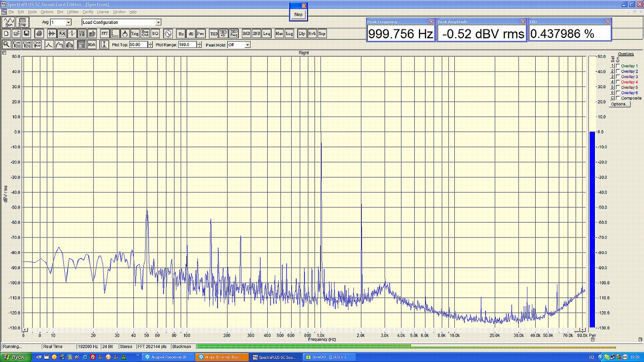The width and height of the screenshot is (644, 362).
Task: Click the Run analyzer button
Action: [x=9, y=22]
